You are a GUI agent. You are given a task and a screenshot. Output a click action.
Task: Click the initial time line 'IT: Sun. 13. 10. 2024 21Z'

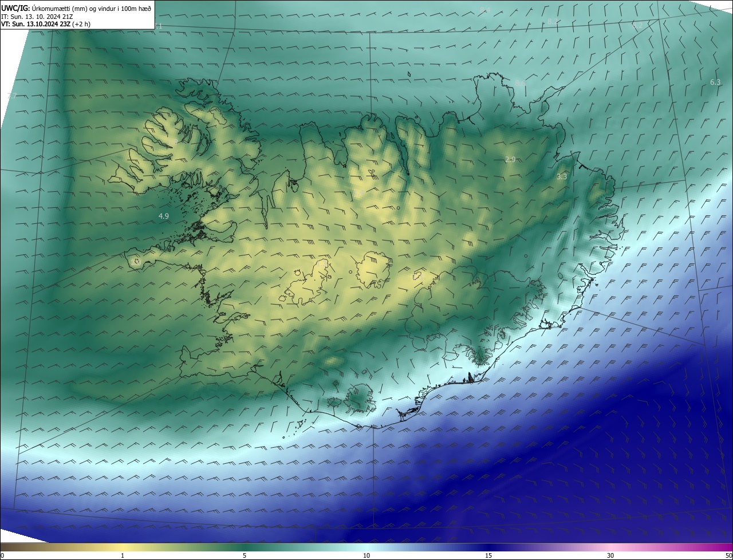[x=37, y=17]
